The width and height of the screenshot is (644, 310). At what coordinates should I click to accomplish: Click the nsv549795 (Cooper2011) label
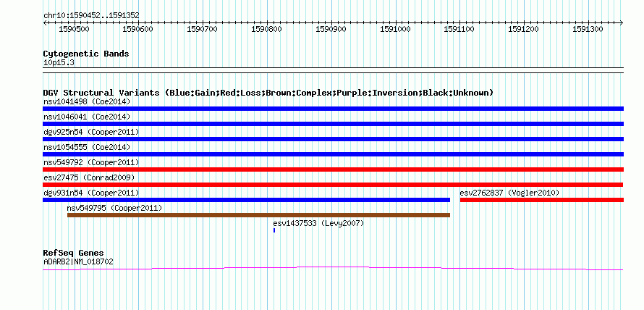(114, 209)
